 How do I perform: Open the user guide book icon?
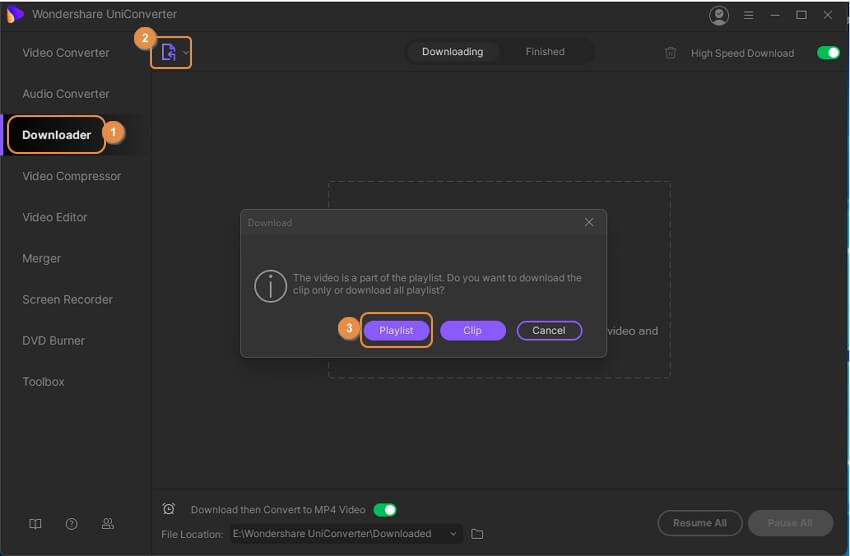pyautogui.click(x=35, y=524)
